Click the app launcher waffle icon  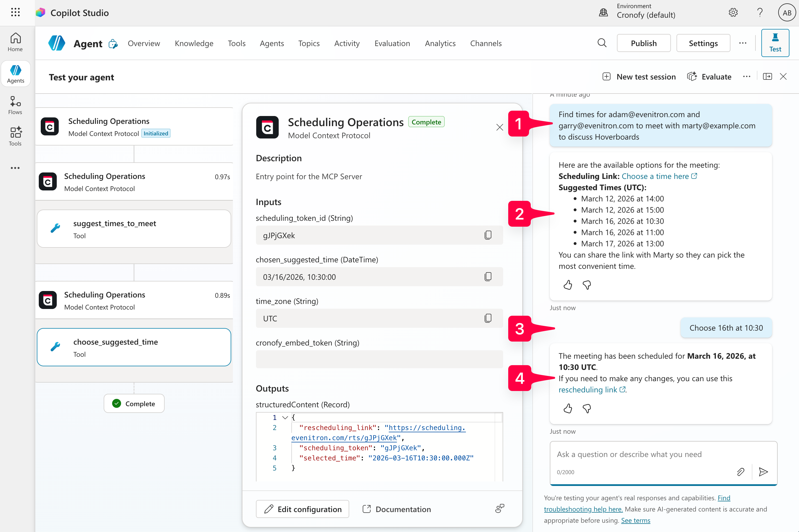click(x=15, y=13)
